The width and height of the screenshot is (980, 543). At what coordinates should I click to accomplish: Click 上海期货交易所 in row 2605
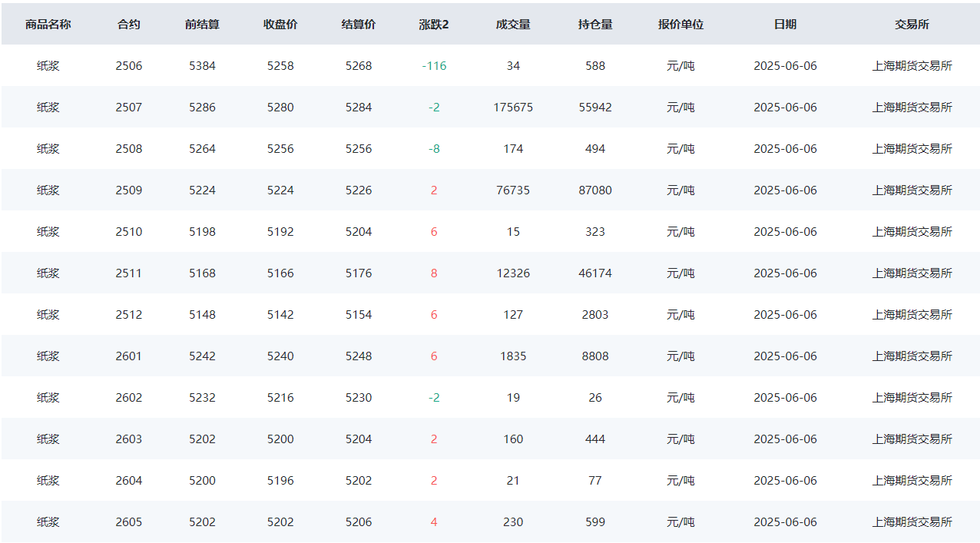[x=912, y=522]
